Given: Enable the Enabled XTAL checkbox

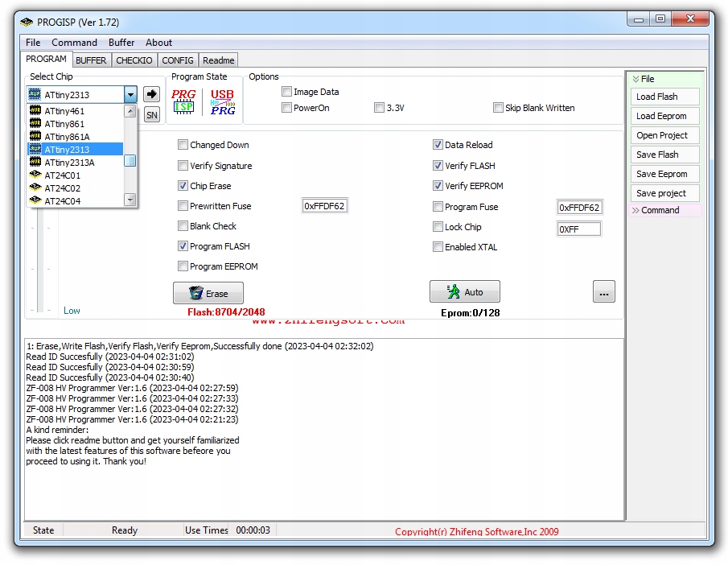Looking at the screenshot, I should (x=438, y=247).
